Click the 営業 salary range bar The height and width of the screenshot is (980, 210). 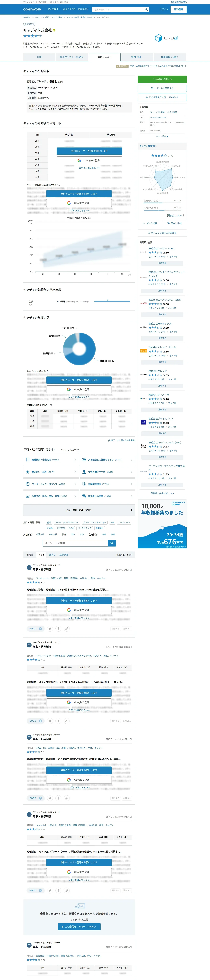click(x=112, y=301)
